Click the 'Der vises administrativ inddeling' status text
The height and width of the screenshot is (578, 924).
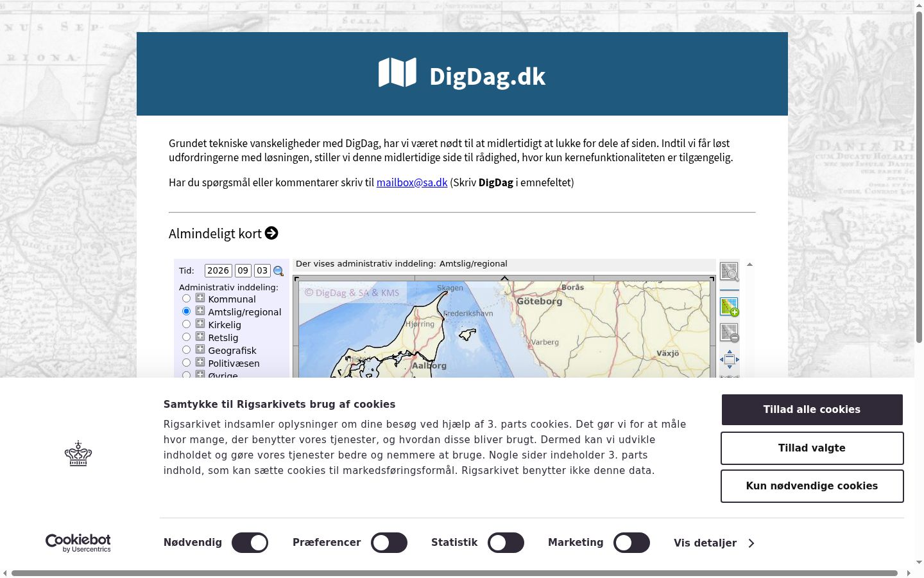point(401,264)
